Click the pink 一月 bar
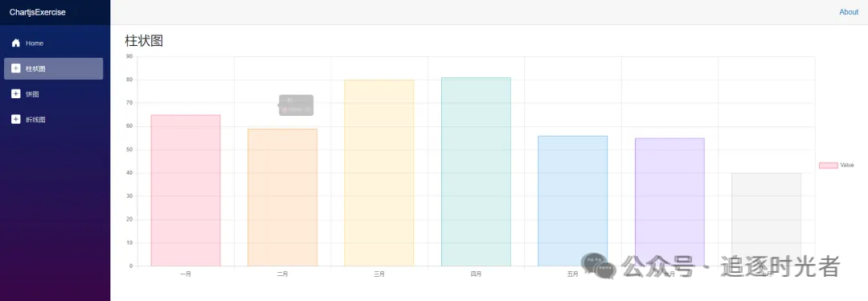The height and width of the screenshot is (301, 868). (186, 191)
